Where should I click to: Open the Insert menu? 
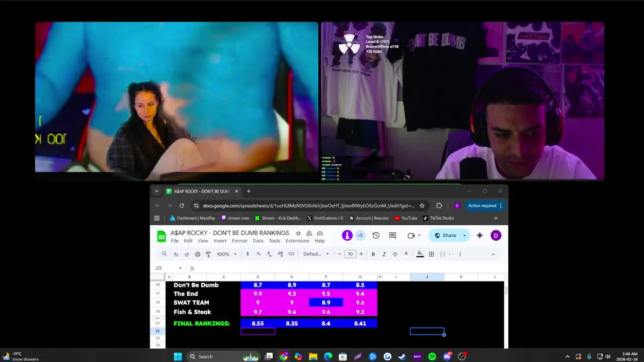tap(220, 241)
